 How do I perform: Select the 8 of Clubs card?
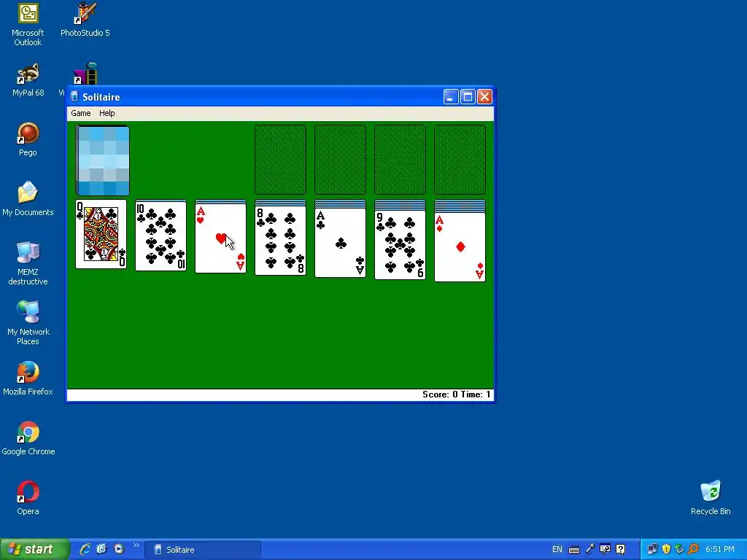[x=281, y=241]
